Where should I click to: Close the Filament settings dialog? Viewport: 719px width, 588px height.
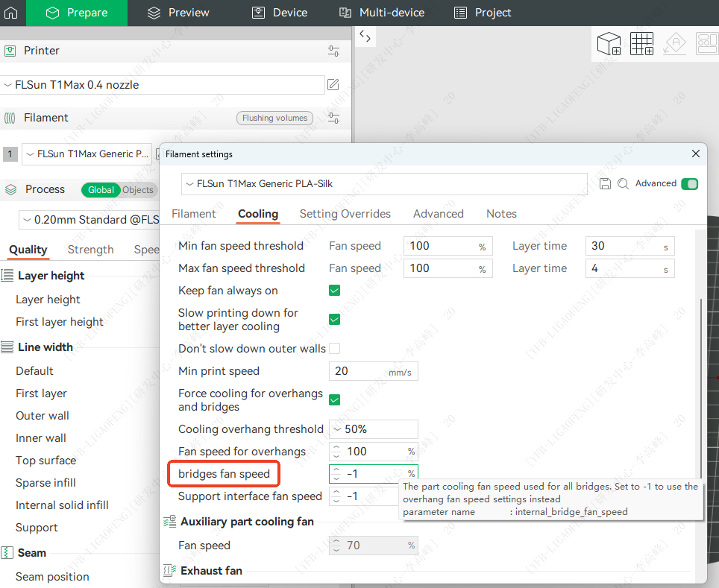coord(696,154)
